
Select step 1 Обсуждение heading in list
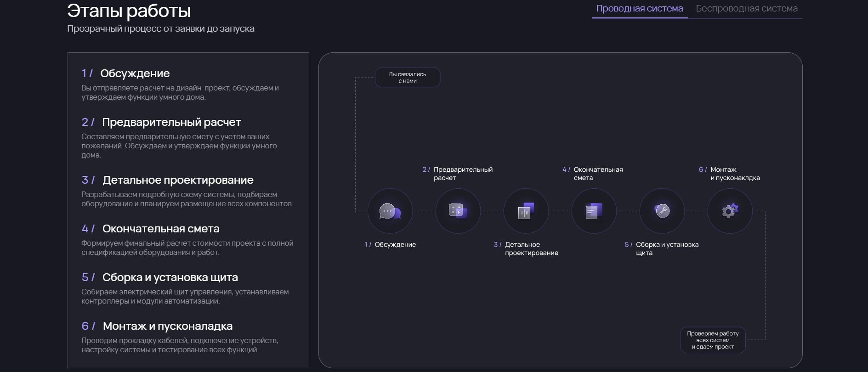(x=125, y=73)
